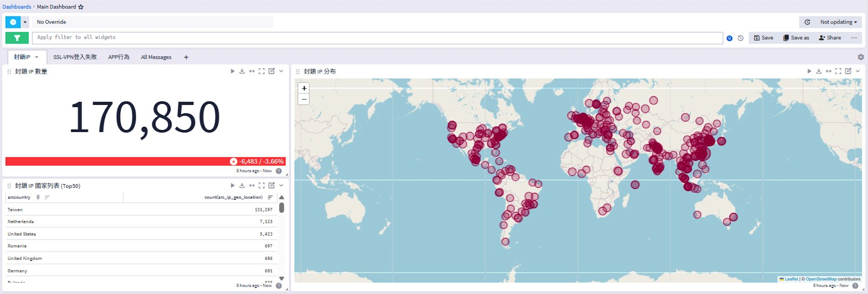Expand the time range override caret
This screenshot has width=868, height=294.
pyautogui.click(x=25, y=22)
